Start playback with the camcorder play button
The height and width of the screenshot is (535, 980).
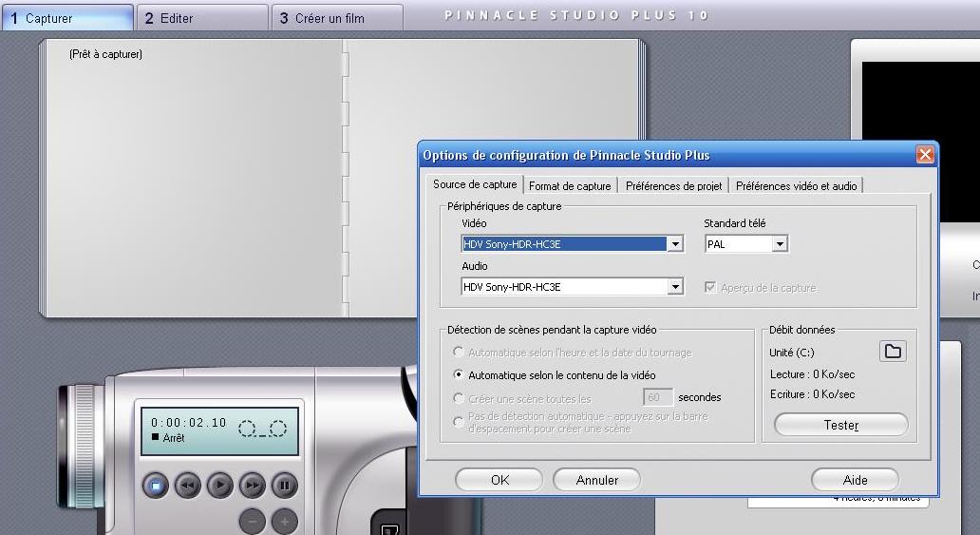220,485
